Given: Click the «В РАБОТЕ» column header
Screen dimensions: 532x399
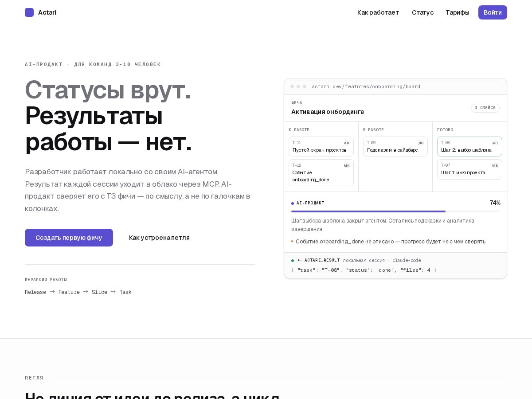Looking at the screenshot, I should pyautogui.click(x=374, y=130).
